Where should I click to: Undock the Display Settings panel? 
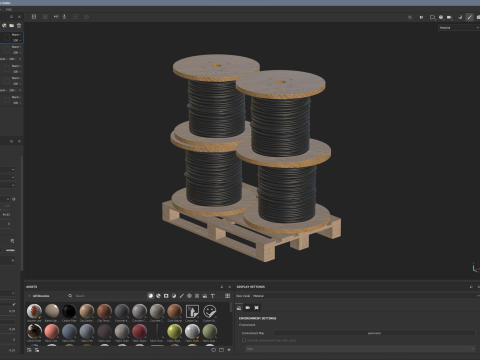coord(471,287)
